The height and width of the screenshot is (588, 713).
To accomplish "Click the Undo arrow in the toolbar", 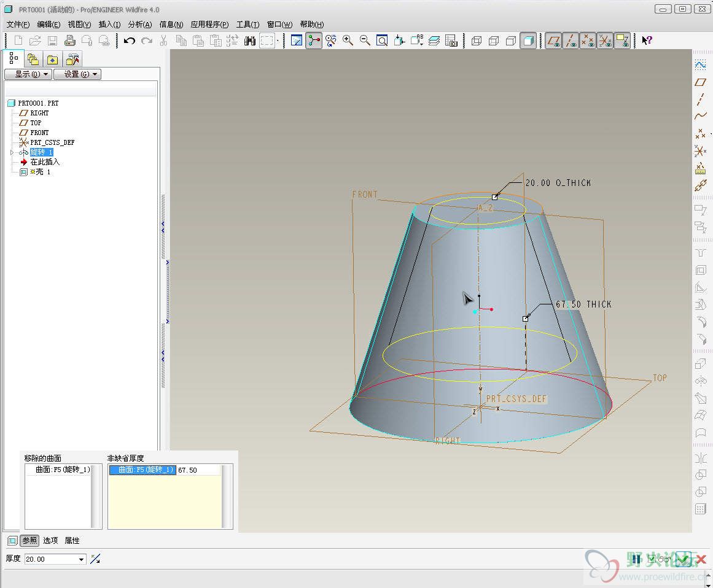I will (130, 41).
